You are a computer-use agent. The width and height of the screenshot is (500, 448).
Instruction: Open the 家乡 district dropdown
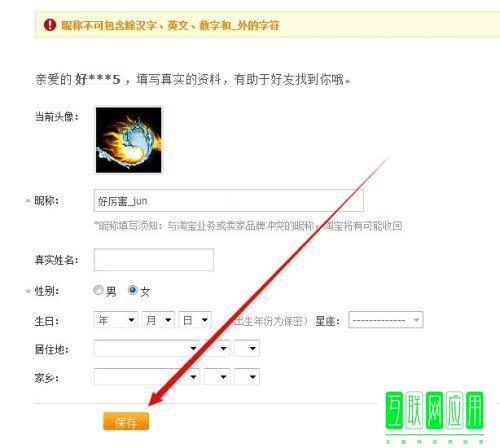[247, 377]
